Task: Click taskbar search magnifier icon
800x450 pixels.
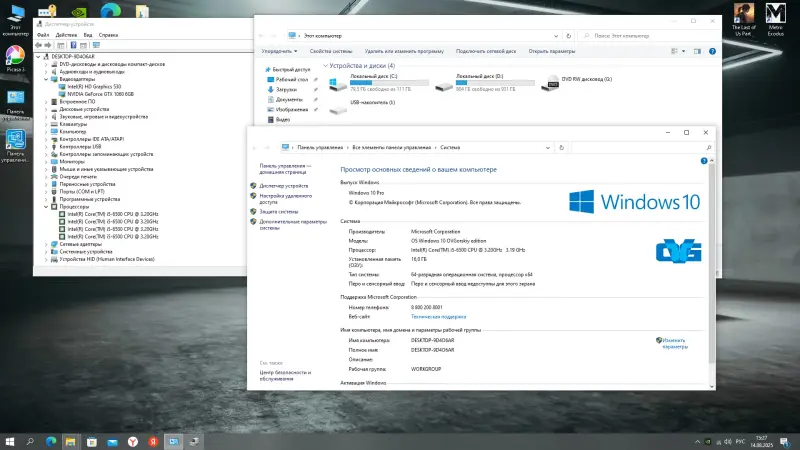Action: click(30, 441)
